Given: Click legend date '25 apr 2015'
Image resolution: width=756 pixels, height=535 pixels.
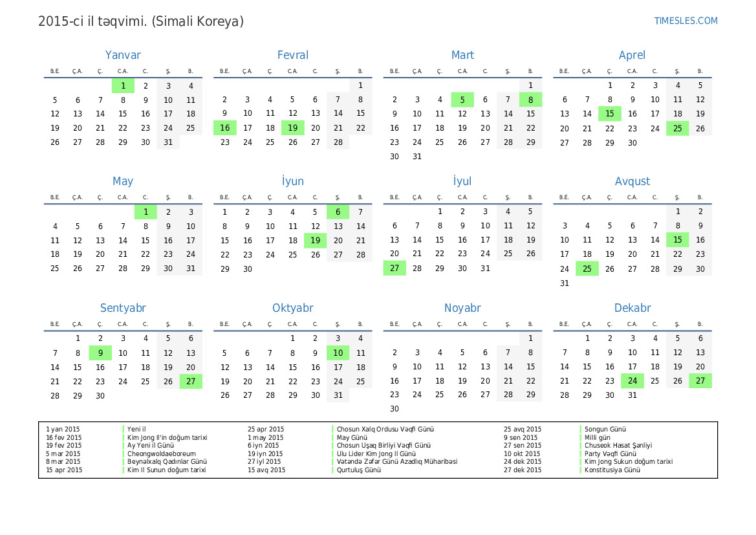Looking at the screenshot, I should coord(266,430).
